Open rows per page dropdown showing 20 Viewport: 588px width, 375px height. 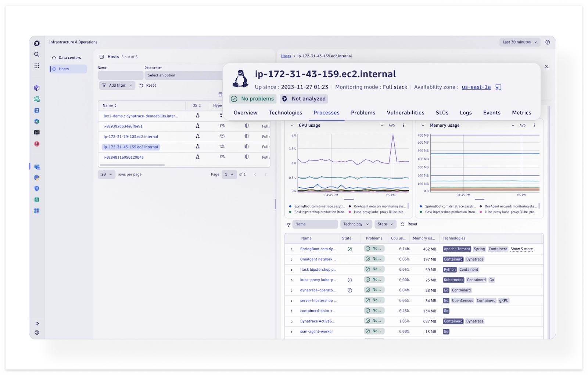point(107,175)
